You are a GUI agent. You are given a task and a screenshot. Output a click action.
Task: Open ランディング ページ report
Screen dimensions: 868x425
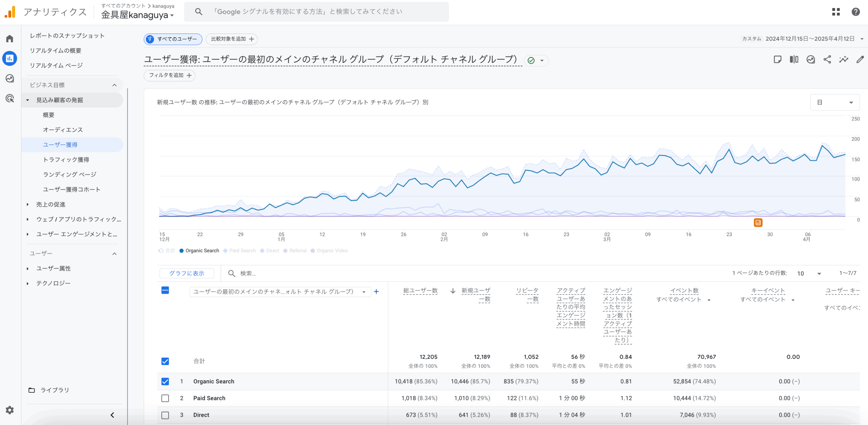tap(70, 174)
